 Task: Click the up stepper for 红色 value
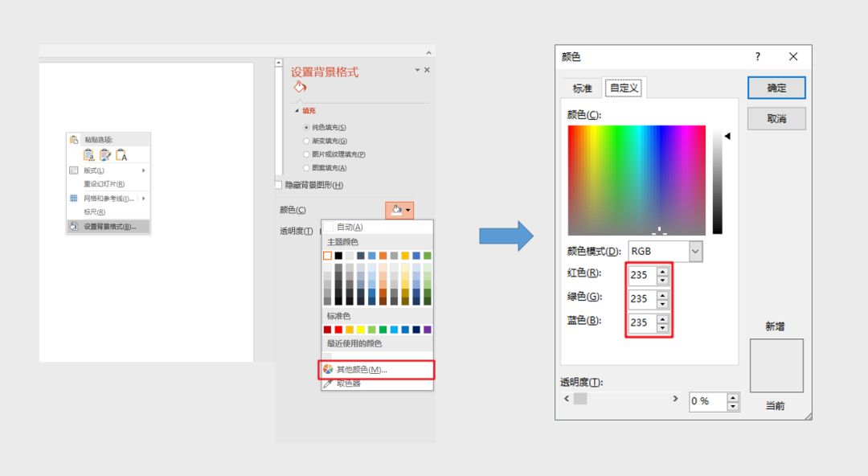click(661, 272)
